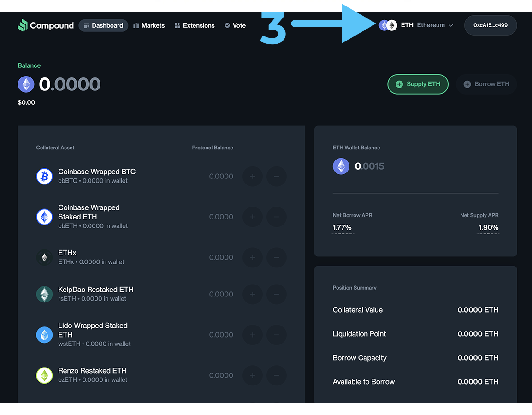Click the Lido Wrapped Staked ETH icon
The width and height of the screenshot is (532, 415).
click(45, 335)
